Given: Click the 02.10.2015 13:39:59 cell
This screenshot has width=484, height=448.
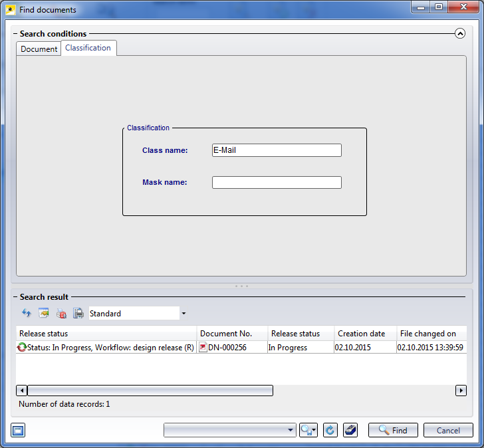Looking at the screenshot, I should 431,348.
